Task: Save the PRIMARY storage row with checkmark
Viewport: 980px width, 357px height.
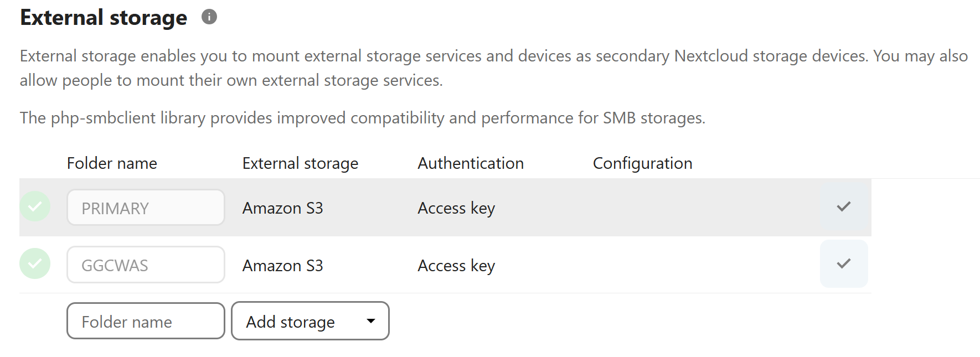Action: (843, 206)
